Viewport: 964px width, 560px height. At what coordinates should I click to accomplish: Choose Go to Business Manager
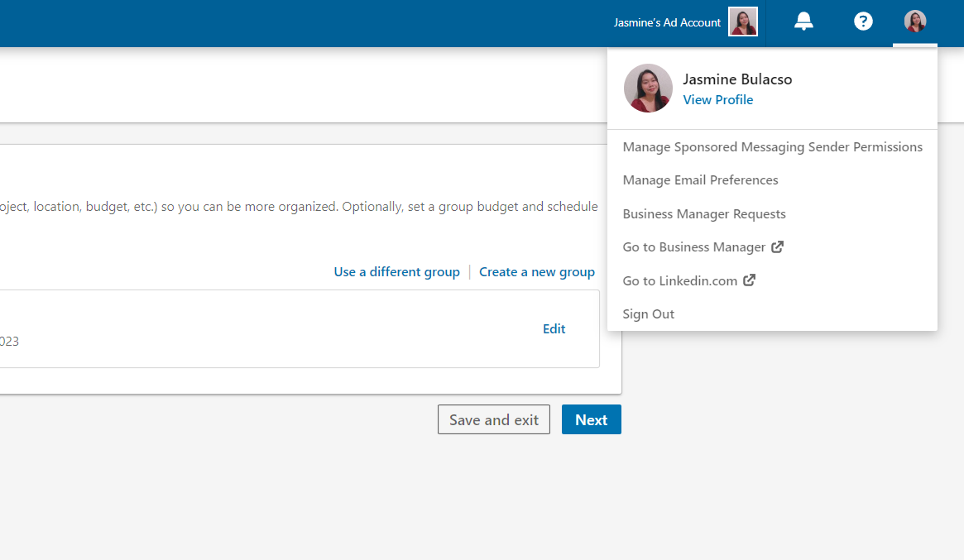click(694, 247)
